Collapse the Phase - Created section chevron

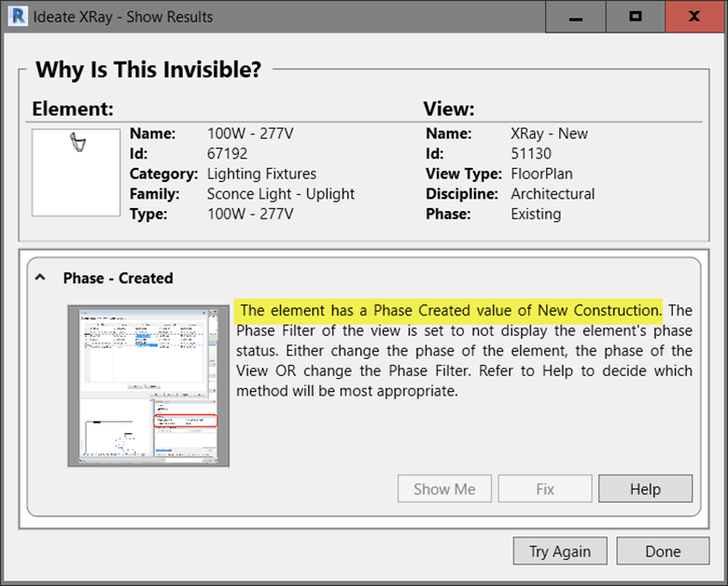[40, 278]
